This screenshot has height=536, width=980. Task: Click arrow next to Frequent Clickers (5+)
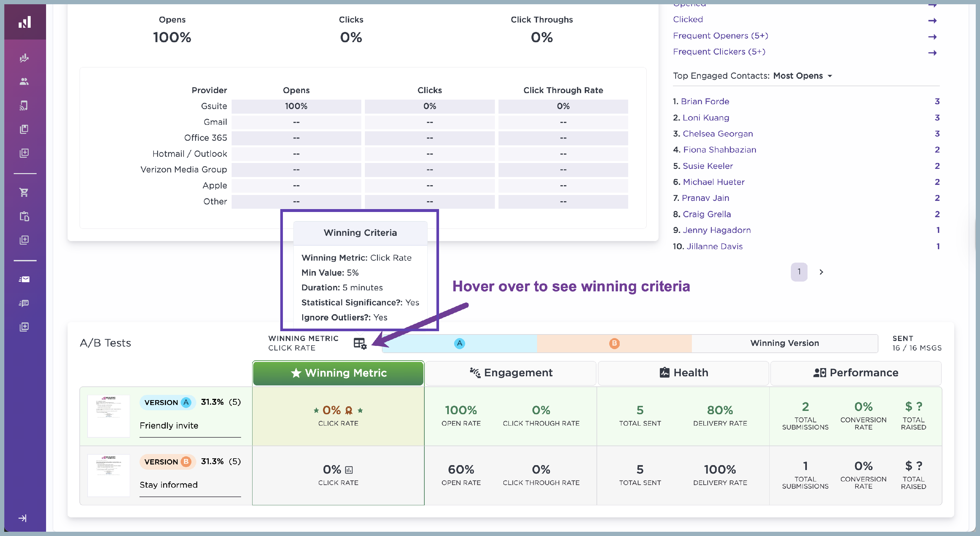932,53
